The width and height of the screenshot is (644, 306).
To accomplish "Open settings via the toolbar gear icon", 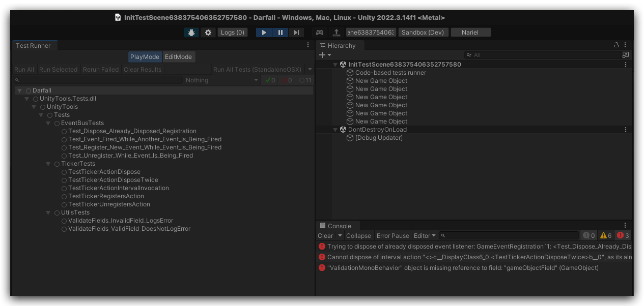I will coord(208,33).
